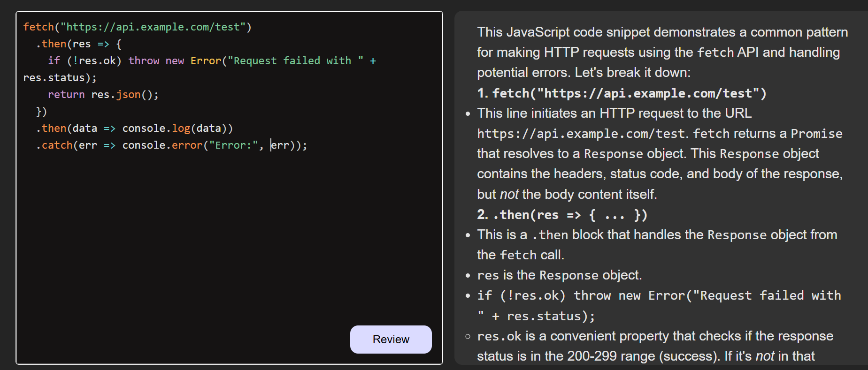This screenshot has height=370, width=868.
Task: Click console.error in the last code line
Action: (x=162, y=145)
